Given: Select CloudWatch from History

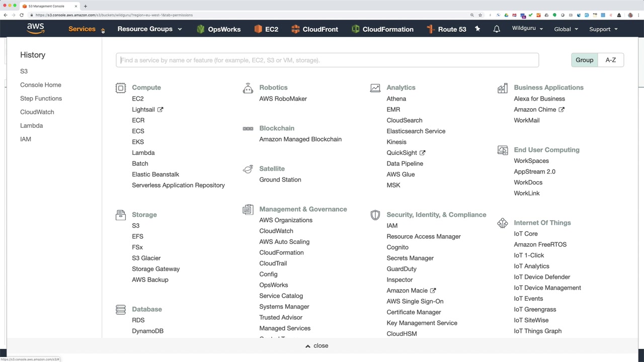Looking at the screenshot, I should click(x=37, y=112).
